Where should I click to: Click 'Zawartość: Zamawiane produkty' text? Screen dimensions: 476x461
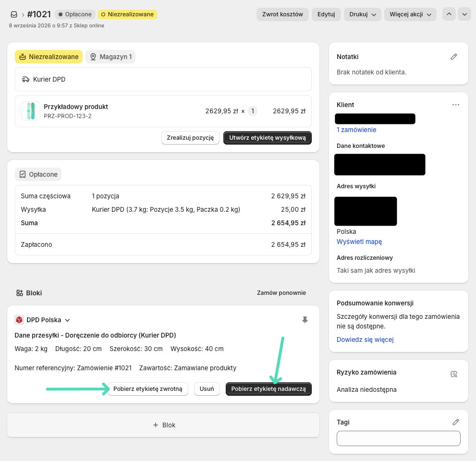tap(188, 368)
